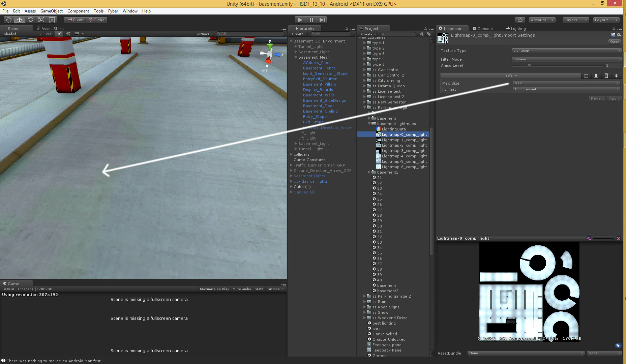Switch to the Rotate tool
626x364 pixels.
(30, 20)
